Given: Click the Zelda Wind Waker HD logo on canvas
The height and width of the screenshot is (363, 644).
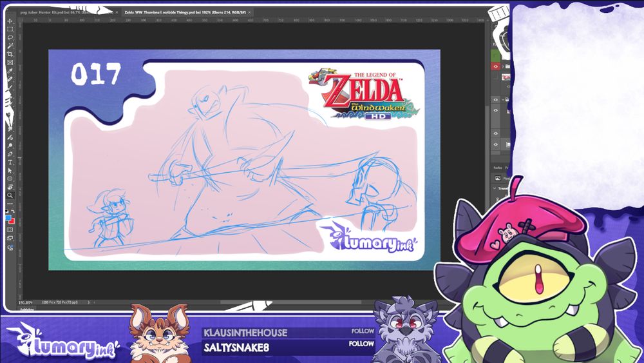Looking at the screenshot, I should point(365,95).
